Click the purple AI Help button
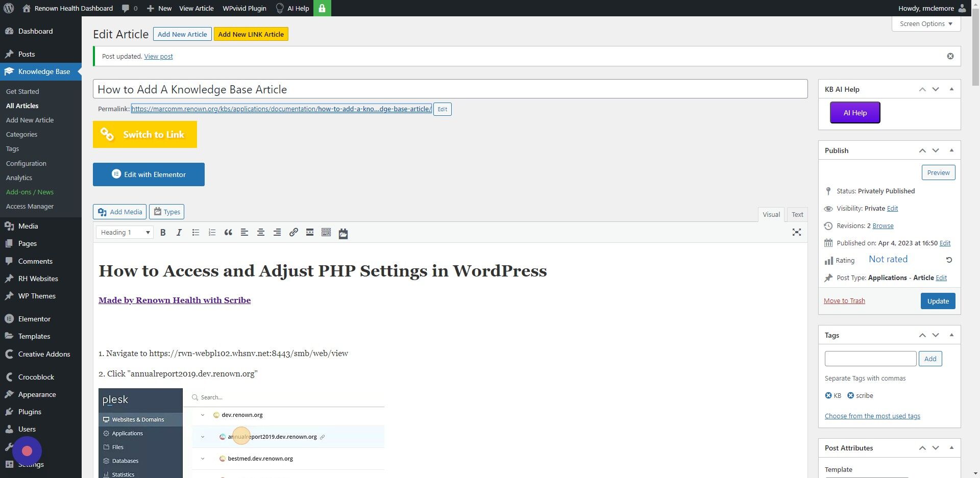Viewport: 980px width, 478px height. coord(855,113)
